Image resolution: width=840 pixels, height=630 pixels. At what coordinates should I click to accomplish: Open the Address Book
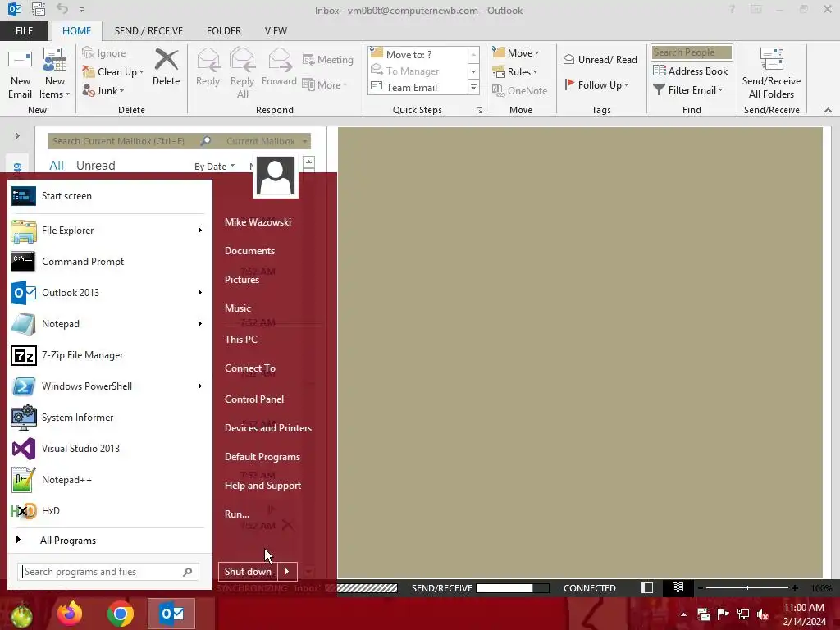pyautogui.click(x=690, y=71)
